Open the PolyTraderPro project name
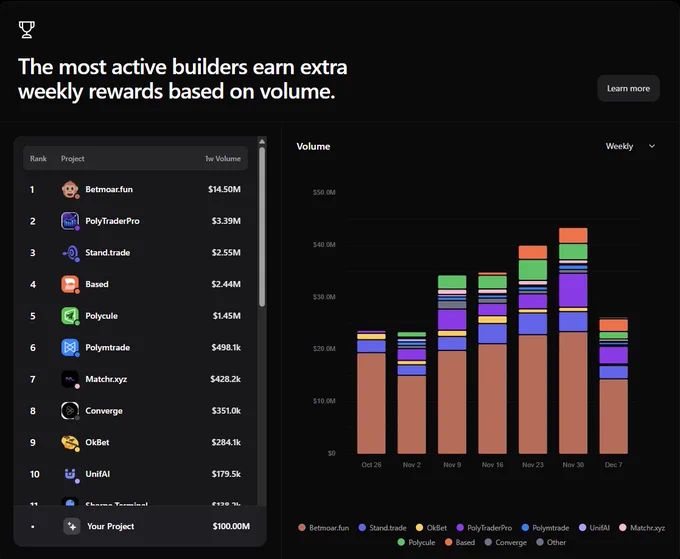The width and height of the screenshot is (680, 559). point(112,221)
